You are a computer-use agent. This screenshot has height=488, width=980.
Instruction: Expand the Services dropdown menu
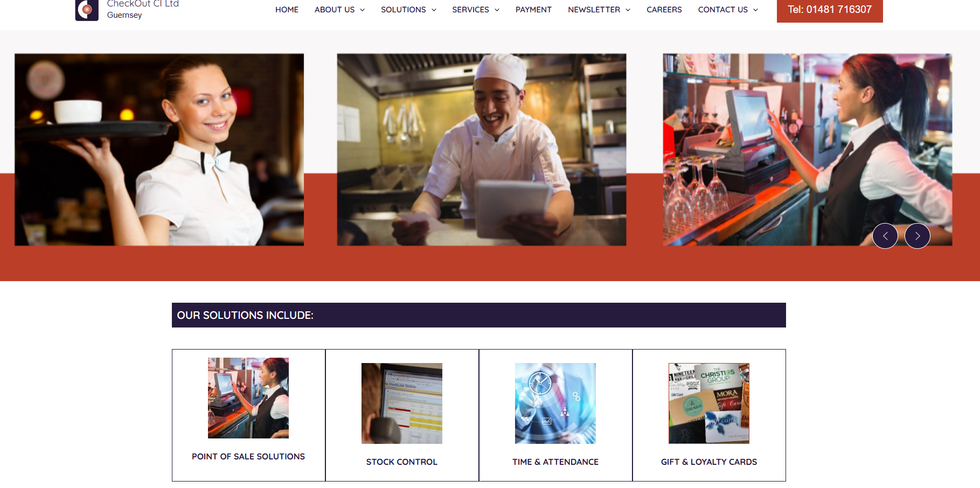click(x=476, y=10)
